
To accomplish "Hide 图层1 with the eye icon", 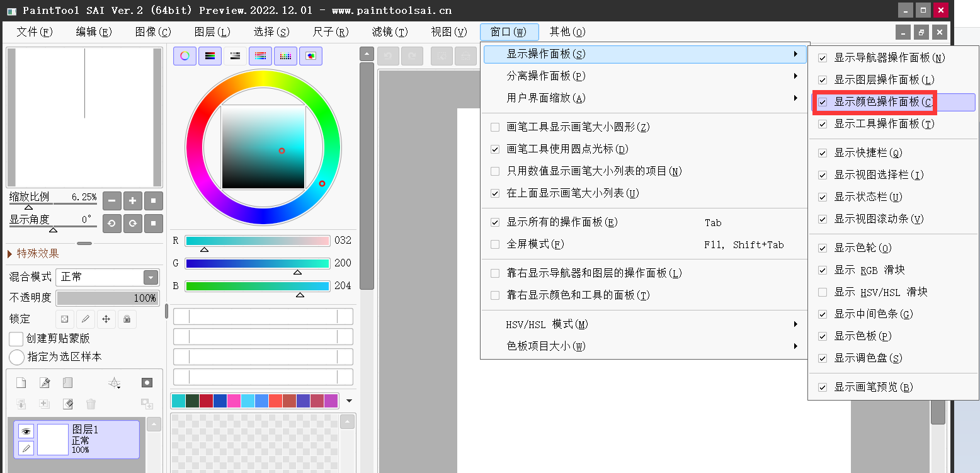I will point(26,431).
